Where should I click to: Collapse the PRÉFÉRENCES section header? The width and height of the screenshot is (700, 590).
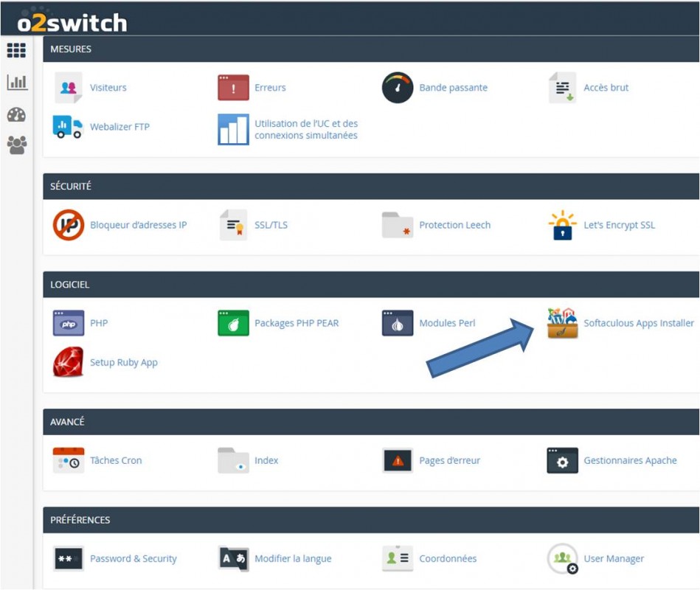pos(371,520)
